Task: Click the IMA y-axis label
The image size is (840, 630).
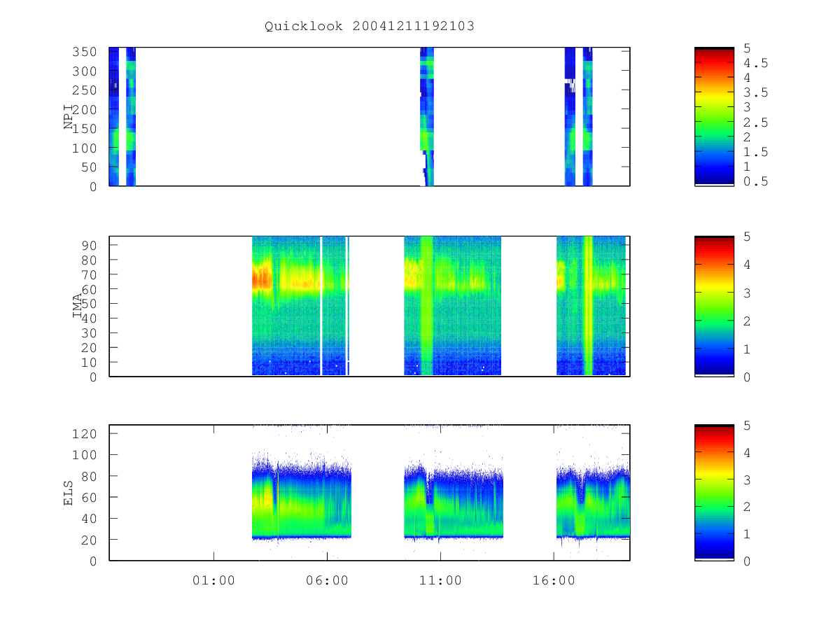Action: (x=78, y=306)
